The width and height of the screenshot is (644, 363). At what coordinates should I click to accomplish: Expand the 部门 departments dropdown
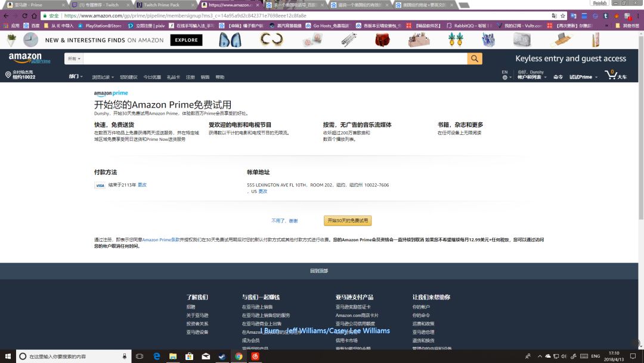click(76, 76)
